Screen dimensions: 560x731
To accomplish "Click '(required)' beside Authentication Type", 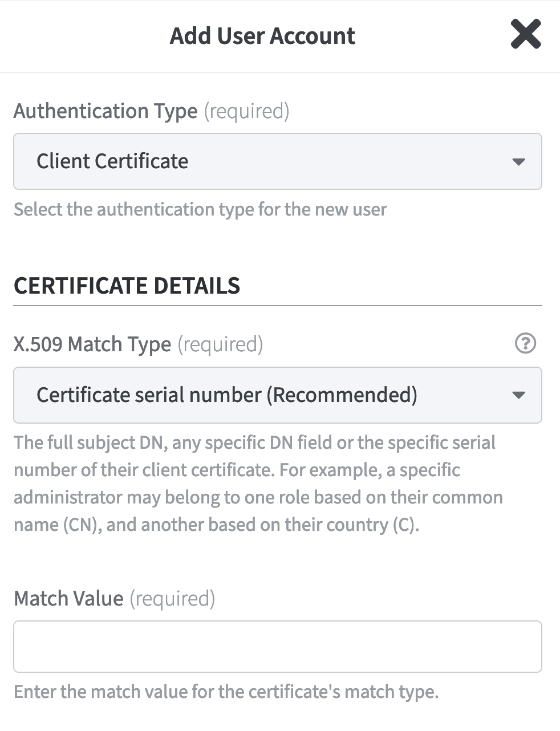I will pyautogui.click(x=246, y=111).
